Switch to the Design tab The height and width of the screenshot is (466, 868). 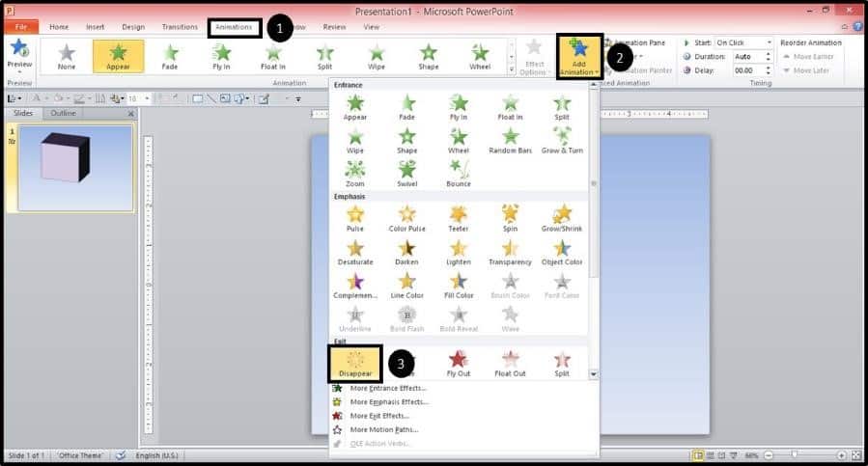pyautogui.click(x=133, y=27)
